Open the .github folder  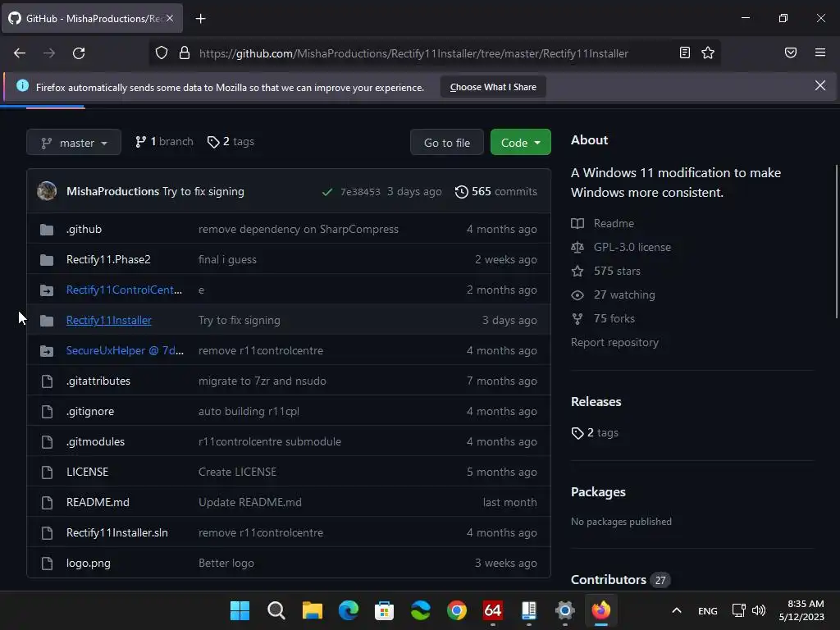pyautogui.click(x=84, y=230)
